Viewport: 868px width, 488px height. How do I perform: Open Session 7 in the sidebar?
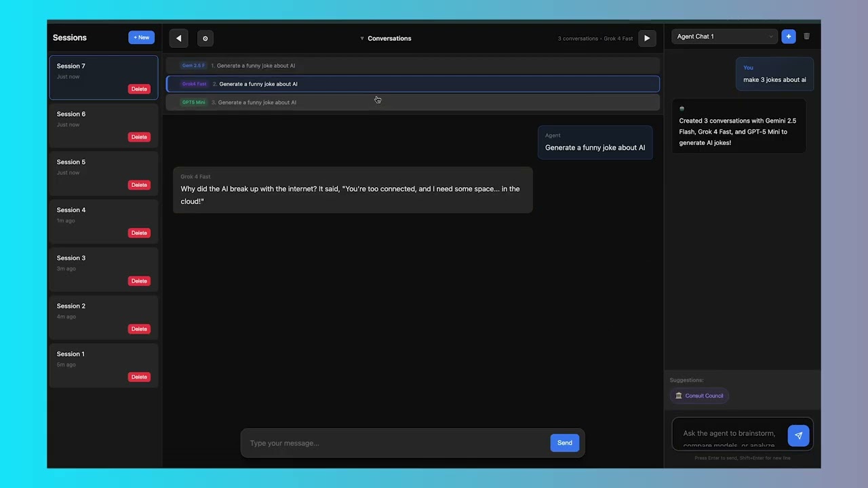[103, 77]
